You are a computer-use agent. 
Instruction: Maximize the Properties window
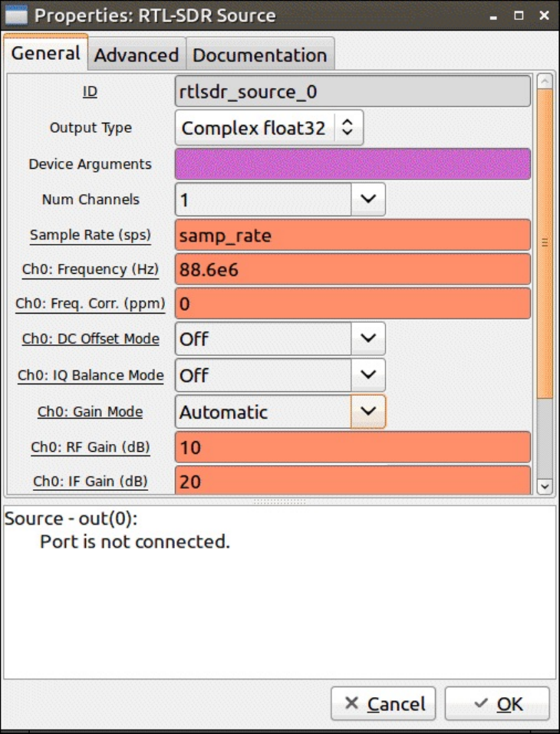click(x=519, y=15)
